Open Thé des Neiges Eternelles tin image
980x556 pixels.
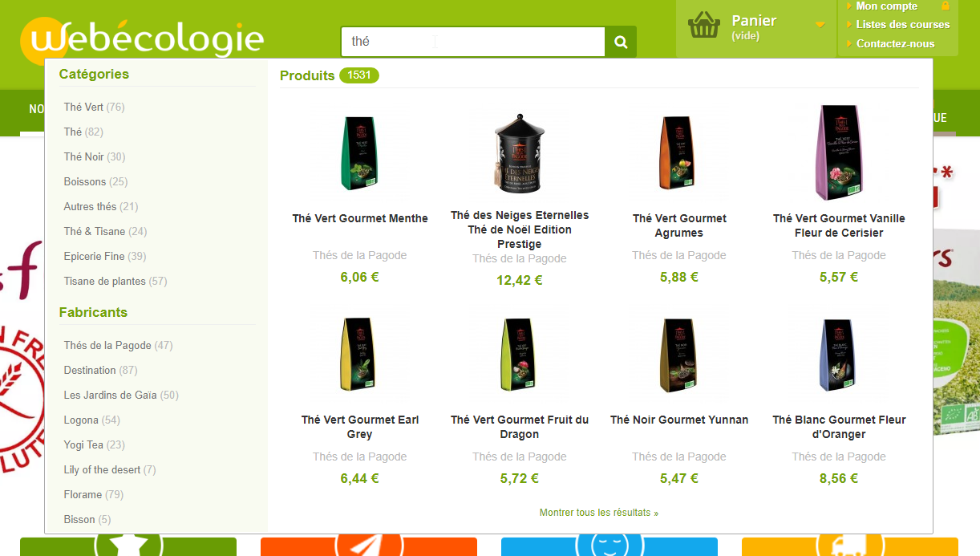click(519, 152)
